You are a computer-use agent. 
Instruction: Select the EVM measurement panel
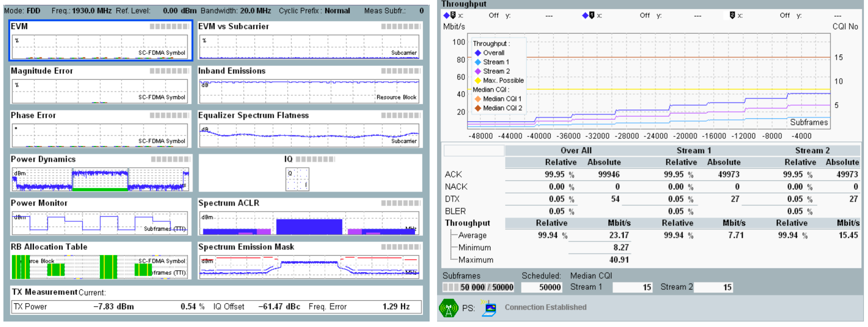coord(101,40)
